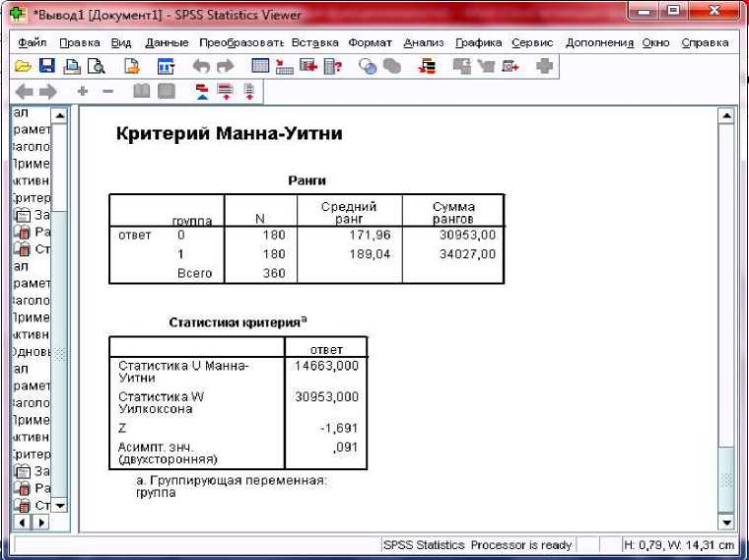Click the Show All Variables gray circles icon
The image size is (749, 560).
pos(392,66)
